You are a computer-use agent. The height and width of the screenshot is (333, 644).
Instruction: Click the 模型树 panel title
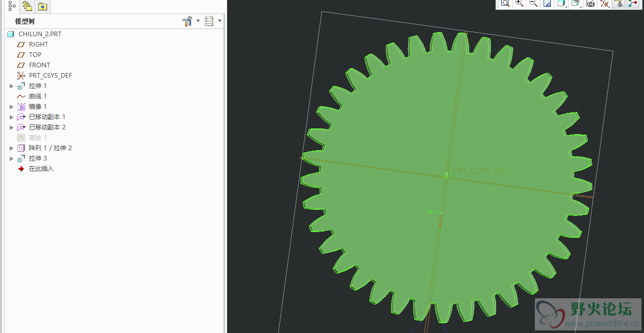click(x=25, y=21)
